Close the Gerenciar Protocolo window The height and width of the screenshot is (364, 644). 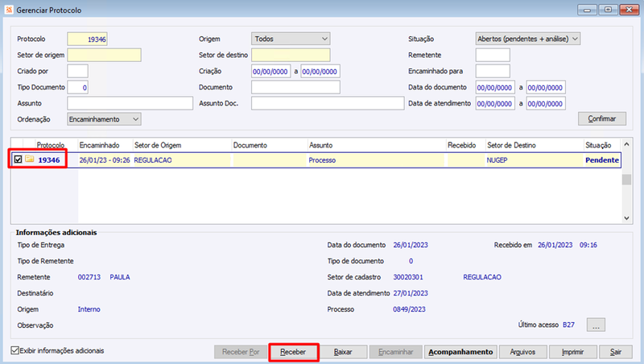click(x=629, y=10)
